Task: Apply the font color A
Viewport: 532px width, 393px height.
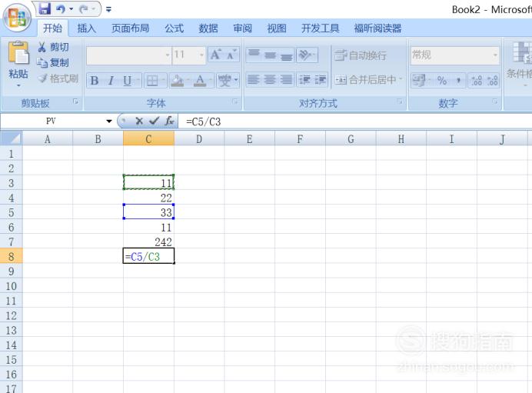Action: click(x=200, y=81)
